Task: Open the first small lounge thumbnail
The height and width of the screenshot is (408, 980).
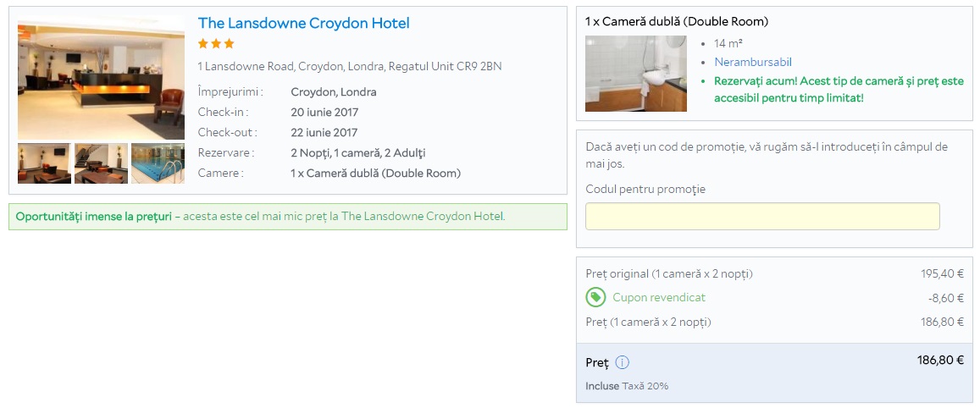Action: coord(44,163)
